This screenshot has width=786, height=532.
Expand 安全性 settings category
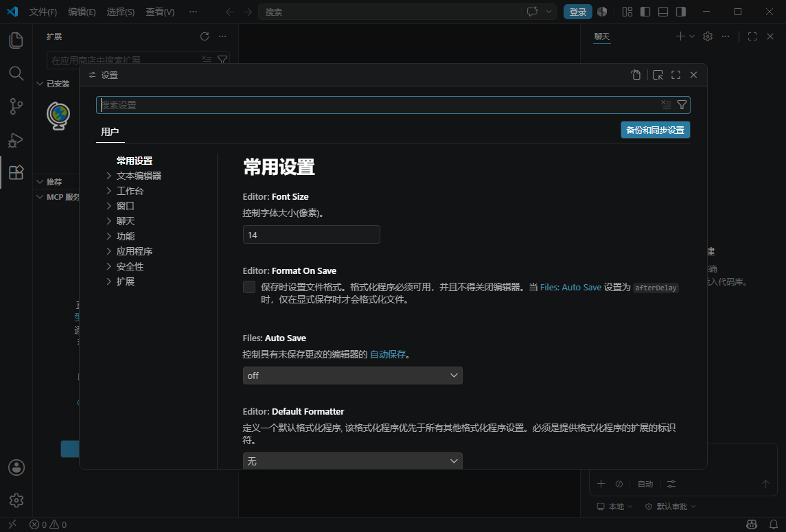point(108,266)
